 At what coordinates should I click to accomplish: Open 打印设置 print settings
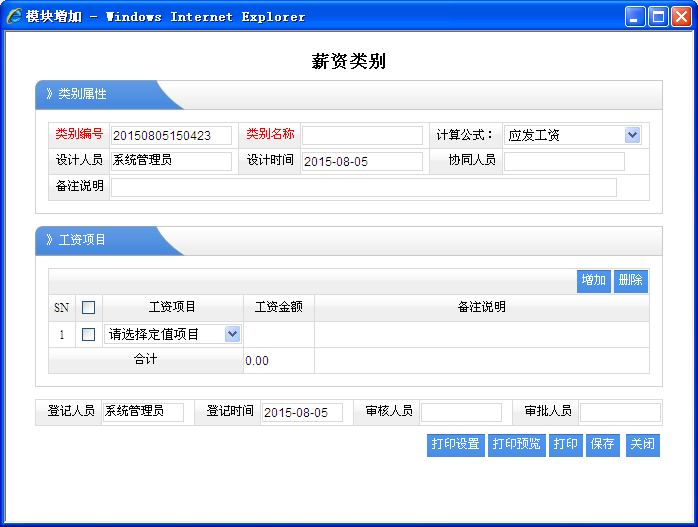(x=455, y=445)
